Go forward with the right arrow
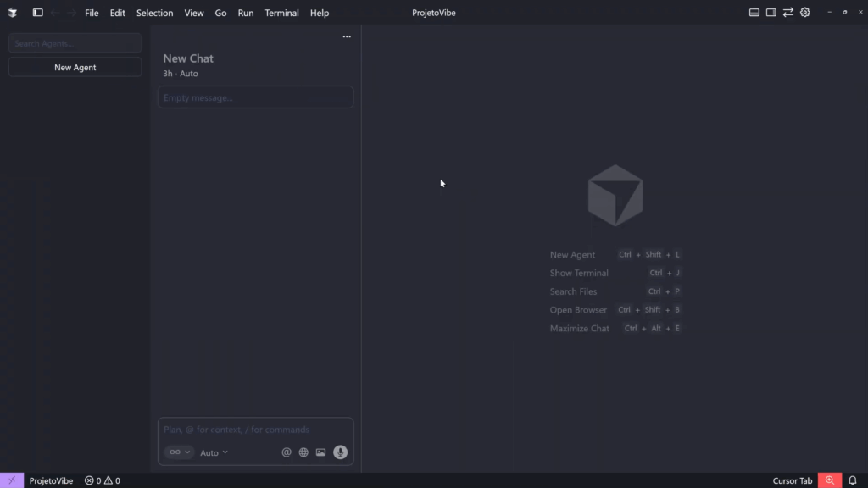This screenshot has width=868, height=488. pos(71,13)
